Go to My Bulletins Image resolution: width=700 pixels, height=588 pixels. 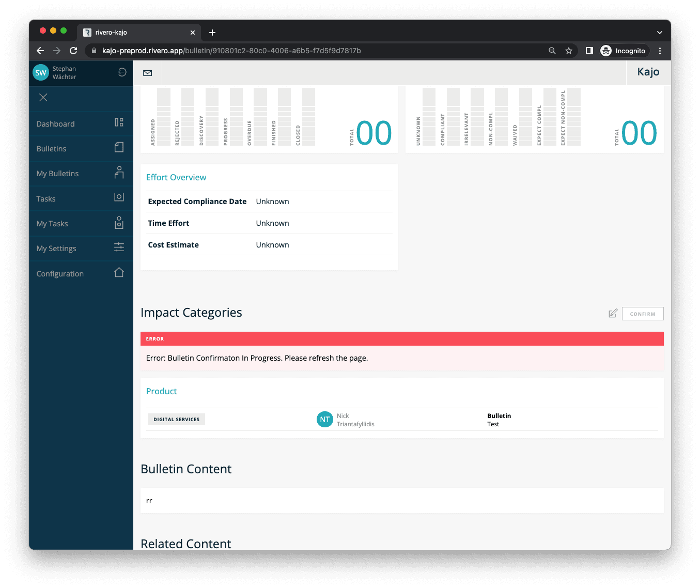point(81,174)
